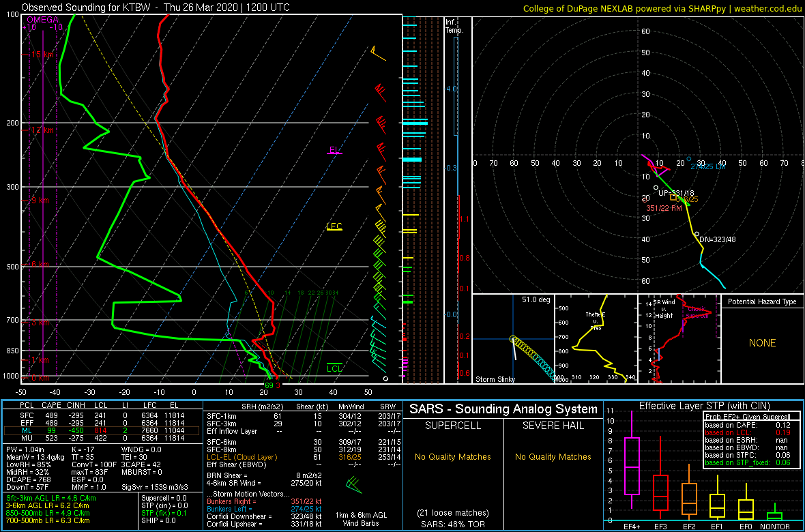Select the highlighted ML parcel row
The width and height of the screenshot is (805, 532).
102,432
